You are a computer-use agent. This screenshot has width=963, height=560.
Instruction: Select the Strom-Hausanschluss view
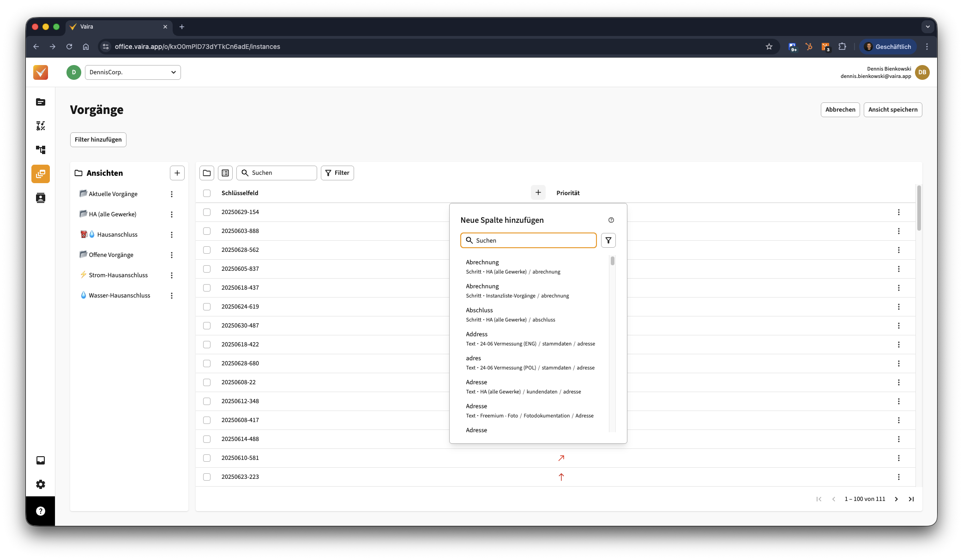pyautogui.click(x=118, y=275)
